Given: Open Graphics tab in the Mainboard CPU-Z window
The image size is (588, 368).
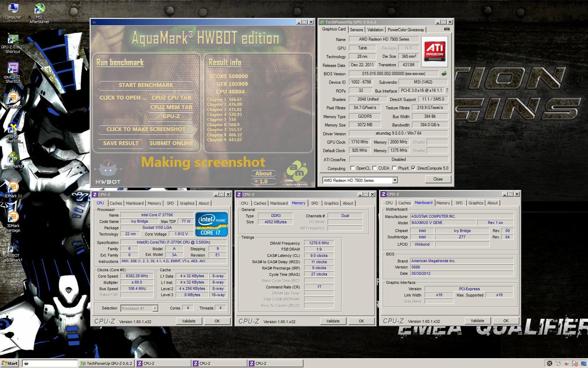Looking at the screenshot, I should click(x=476, y=203).
